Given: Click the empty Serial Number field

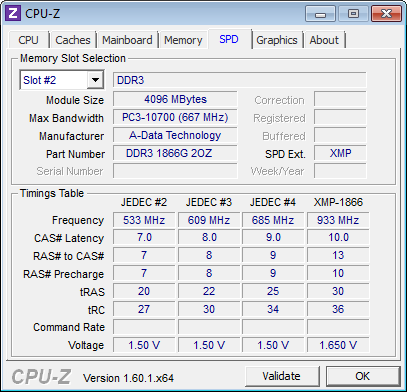Looking at the screenshot, I should coord(175,171).
